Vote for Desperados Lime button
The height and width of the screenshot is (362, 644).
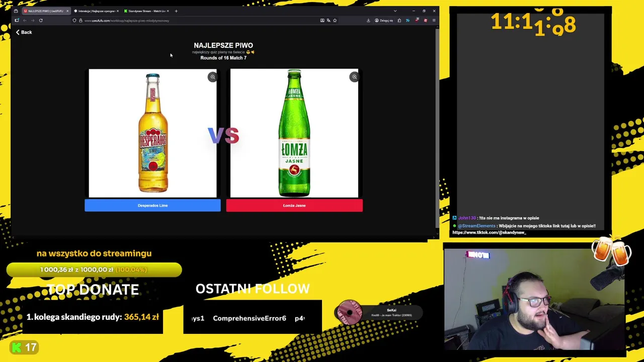click(152, 205)
